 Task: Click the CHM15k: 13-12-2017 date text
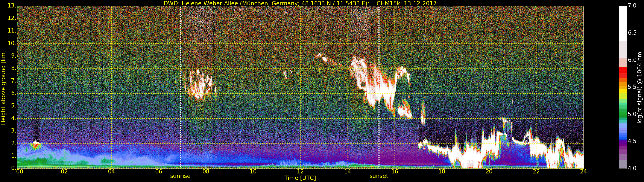click(406, 3)
